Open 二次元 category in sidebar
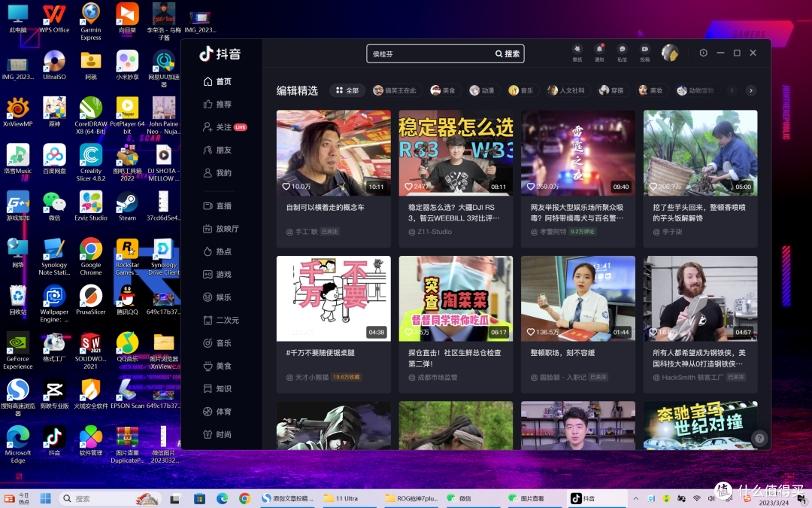Image resolution: width=812 pixels, height=508 pixels. point(221,320)
